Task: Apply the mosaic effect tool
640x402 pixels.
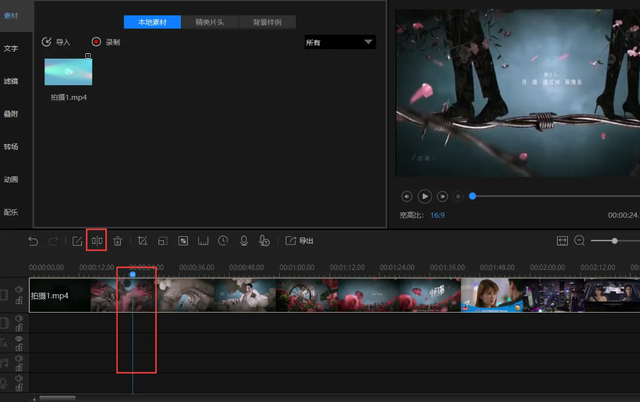Action: tap(183, 241)
